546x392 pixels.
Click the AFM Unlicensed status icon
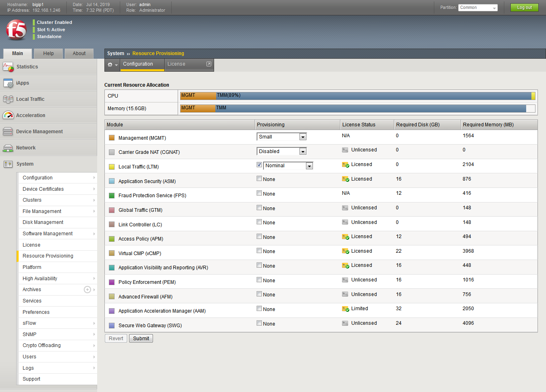[x=345, y=294]
